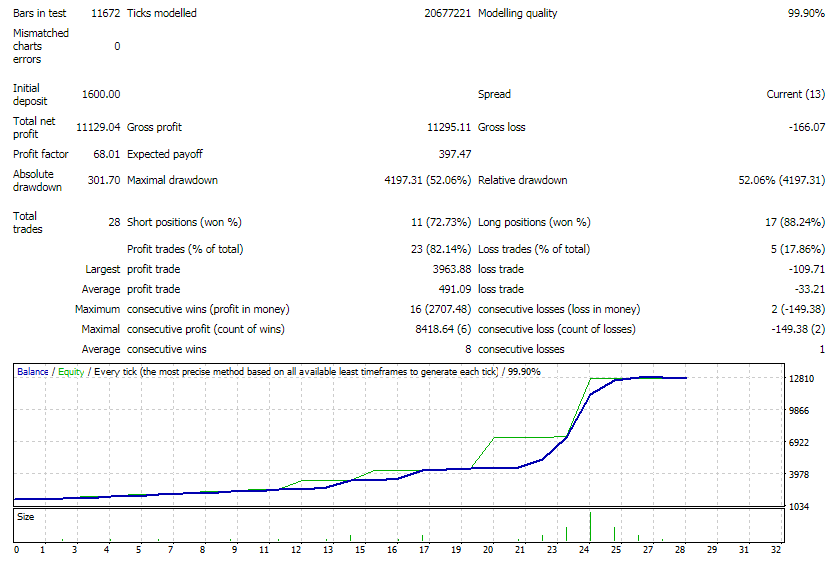The image size is (837, 564).
Task: Click the Bars in test value 11672
Action: click(103, 14)
